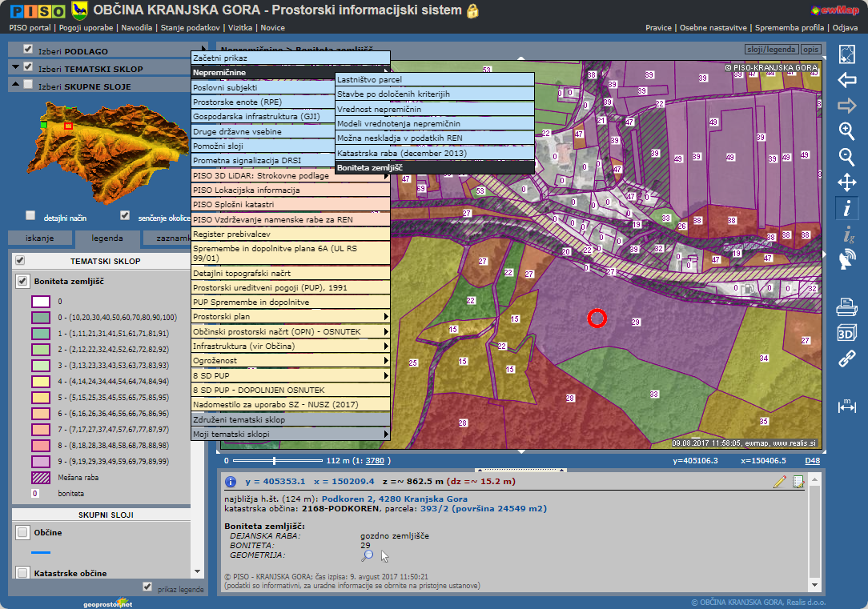Click the GPS satellite dish icon

click(846, 260)
